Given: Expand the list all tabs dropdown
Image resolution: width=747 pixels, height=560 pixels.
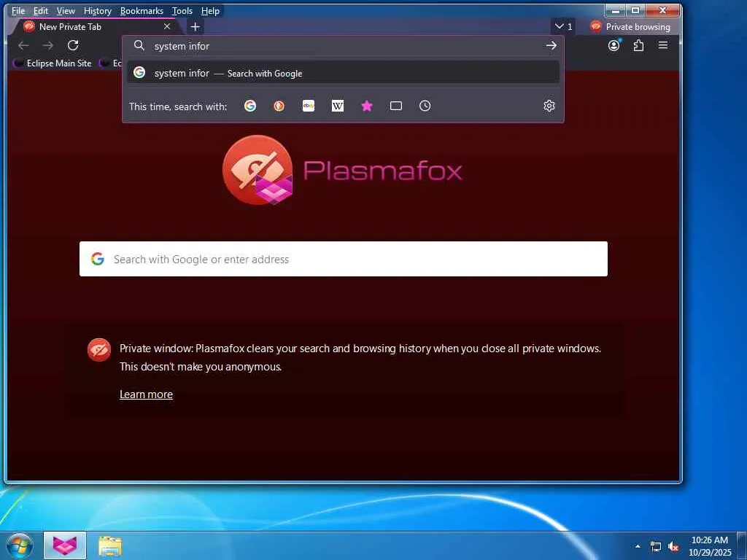Looking at the screenshot, I should tap(563, 27).
